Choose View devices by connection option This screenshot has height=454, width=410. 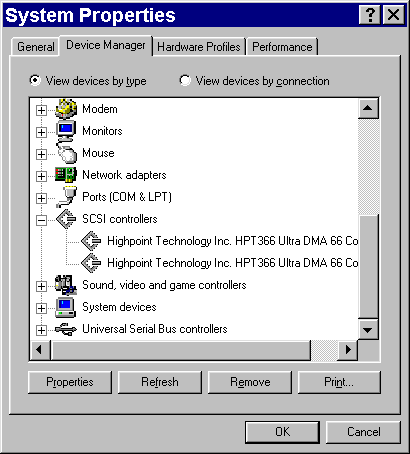click(x=185, y=80)
